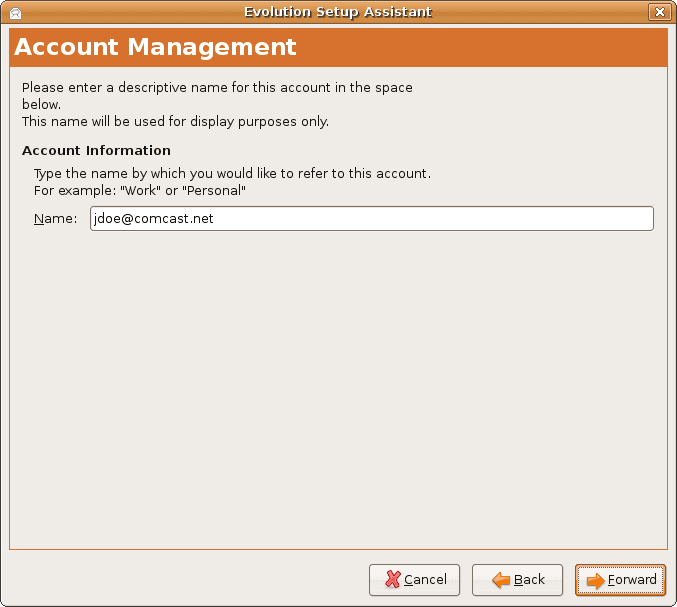Select the Account Information section heading
The width and height of the screenshot is (677, 607).
[x=96, y=151]
